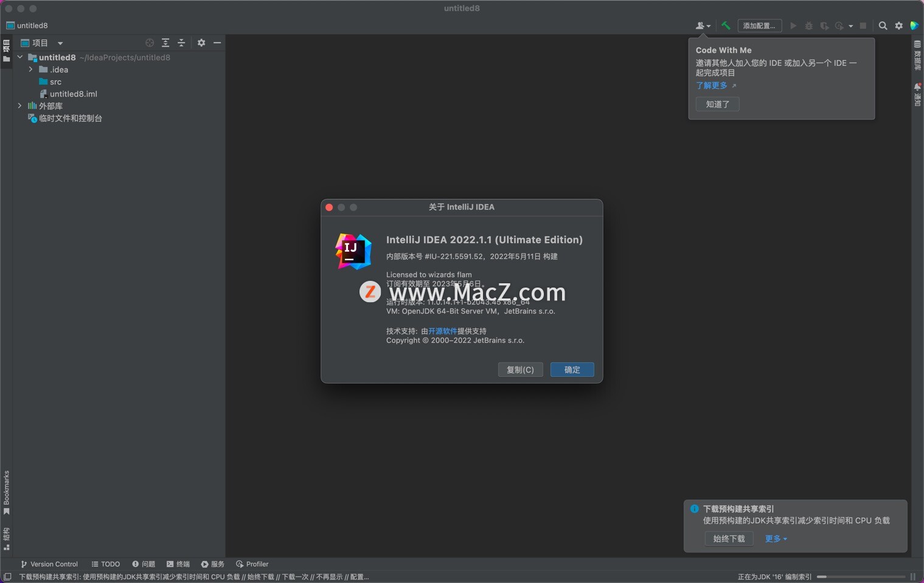924x583 pixels.
Task: Open the 问题 tool window
Action: coord(144,564)
